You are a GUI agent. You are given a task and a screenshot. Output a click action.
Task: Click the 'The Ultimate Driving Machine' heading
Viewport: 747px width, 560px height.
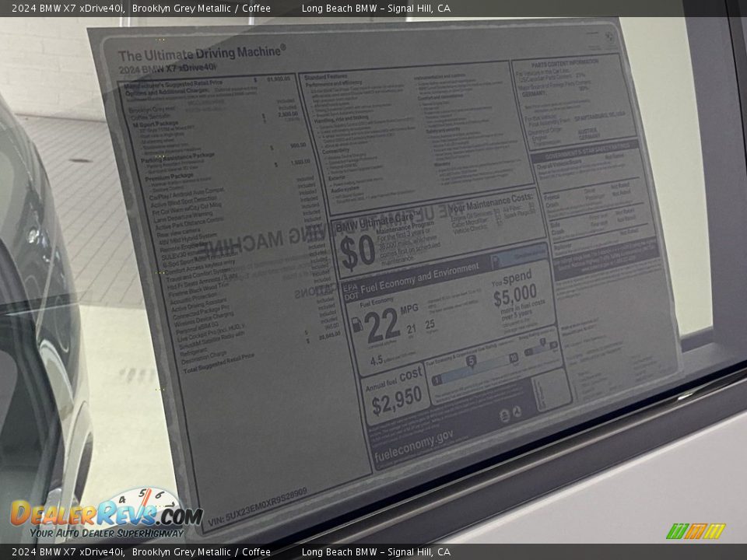point(202,53)
